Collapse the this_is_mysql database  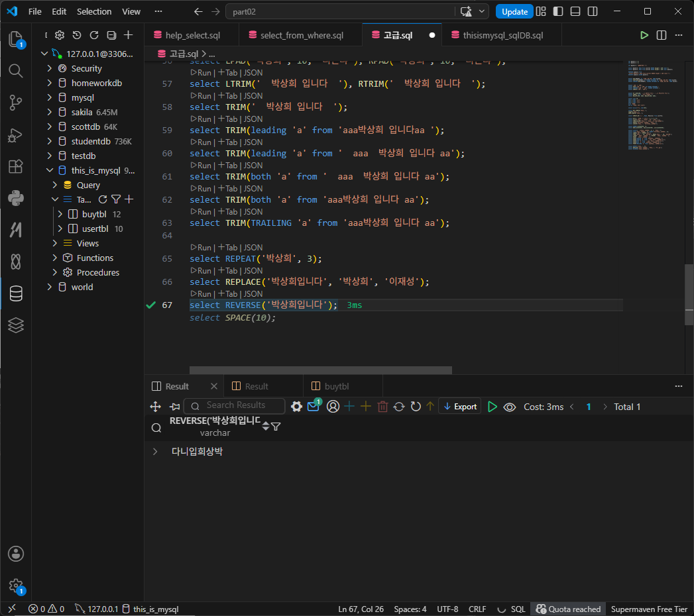pyautogui.click(x=50, y=170)
